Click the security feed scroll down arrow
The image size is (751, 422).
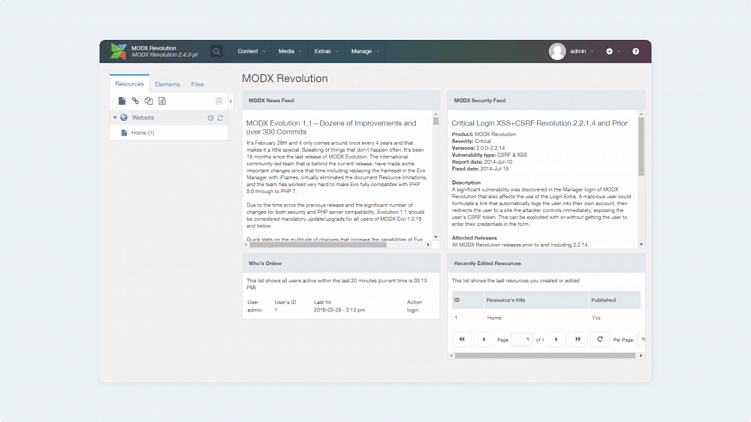click(x=641, y=244)
